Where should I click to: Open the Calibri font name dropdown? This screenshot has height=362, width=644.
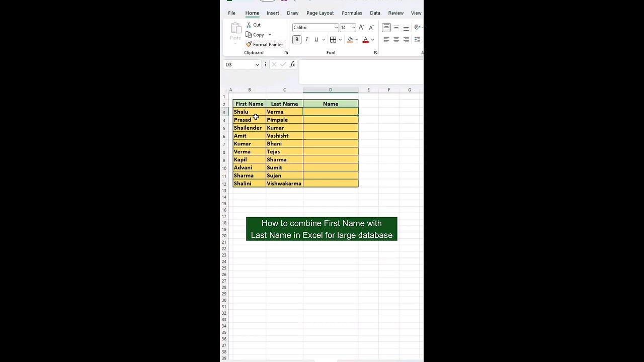tap(336, 28)
